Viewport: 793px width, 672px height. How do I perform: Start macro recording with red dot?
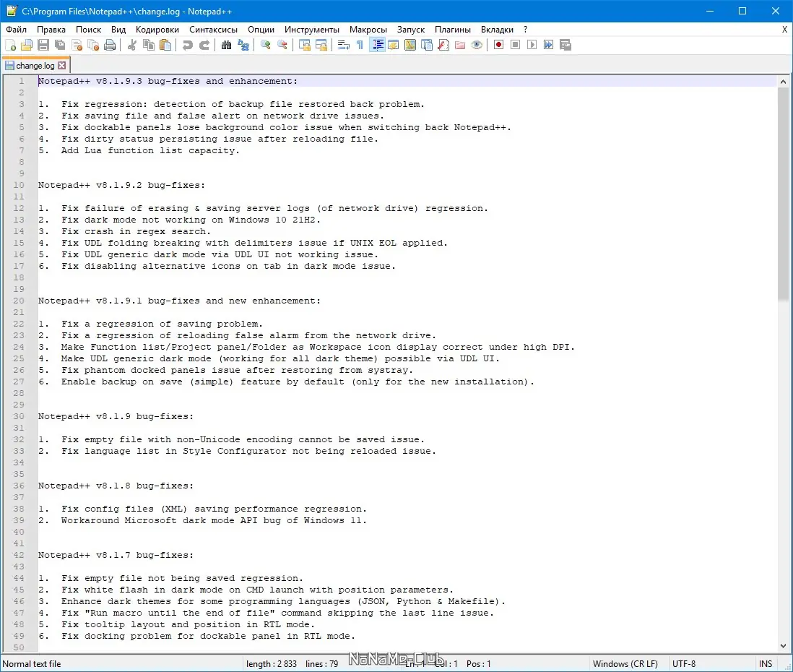[x=498, y=45]
